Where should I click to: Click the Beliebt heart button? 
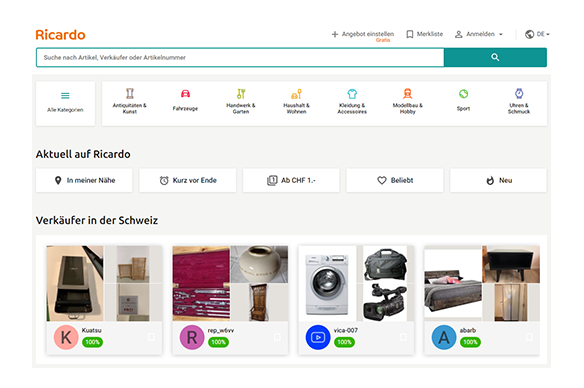tap(395, 180)
